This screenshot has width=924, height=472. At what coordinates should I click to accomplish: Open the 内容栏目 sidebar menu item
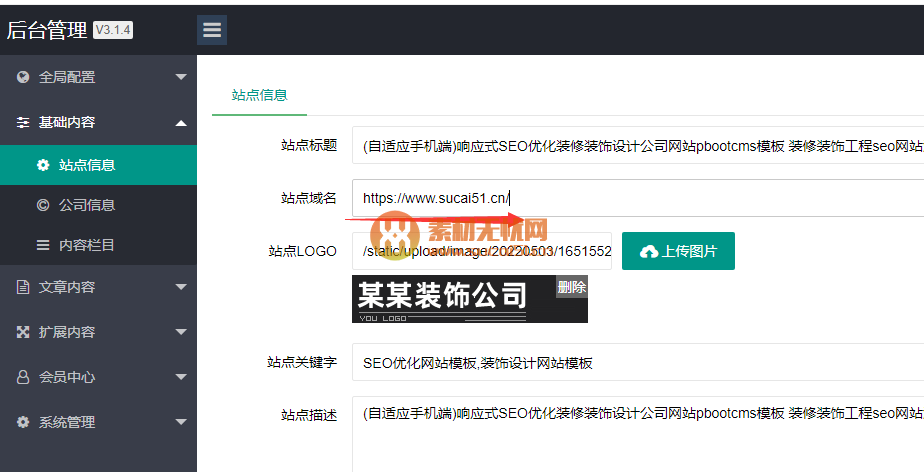[x=98, y=245]
